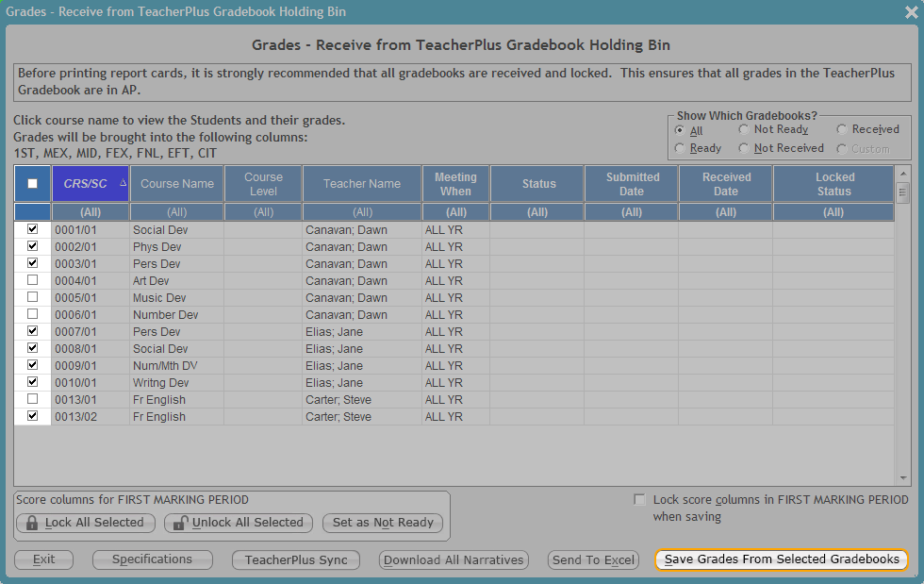Viewport: 924px width, 584px height.
Task: Select the Not Received radio option
Action: [x=744, y=148]
